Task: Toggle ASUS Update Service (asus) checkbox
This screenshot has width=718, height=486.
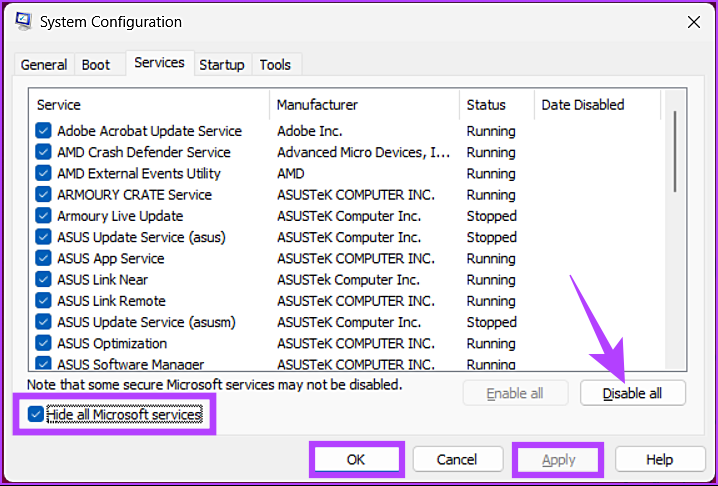Action: point(43,237)
